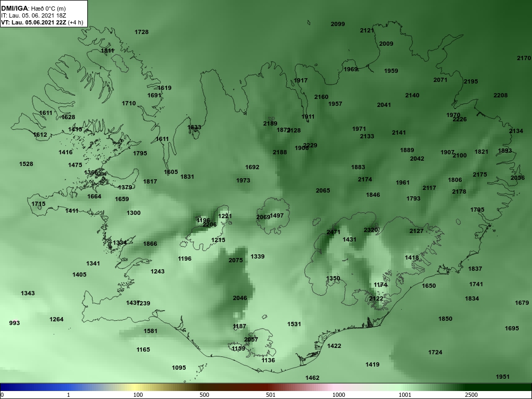Image resolution: width=532 pixels, height=399 pixels.
Task: Select the 1715 value on Snæfellsnes
Action: click(38, 204)
